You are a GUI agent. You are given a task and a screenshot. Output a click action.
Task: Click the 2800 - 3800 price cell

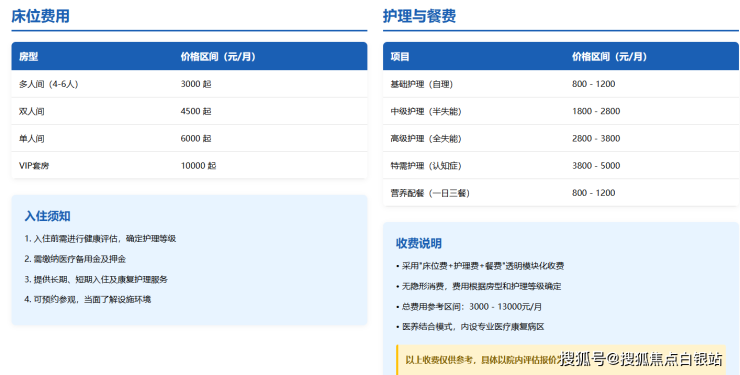[x=596, y=139]
